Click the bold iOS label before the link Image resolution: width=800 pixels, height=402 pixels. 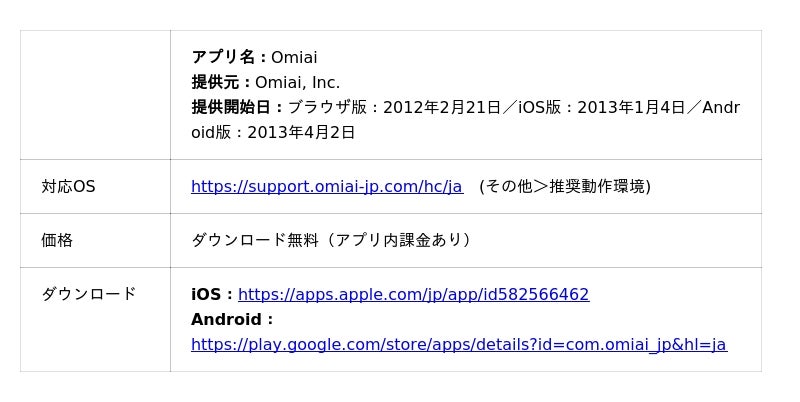coord(209,294)
